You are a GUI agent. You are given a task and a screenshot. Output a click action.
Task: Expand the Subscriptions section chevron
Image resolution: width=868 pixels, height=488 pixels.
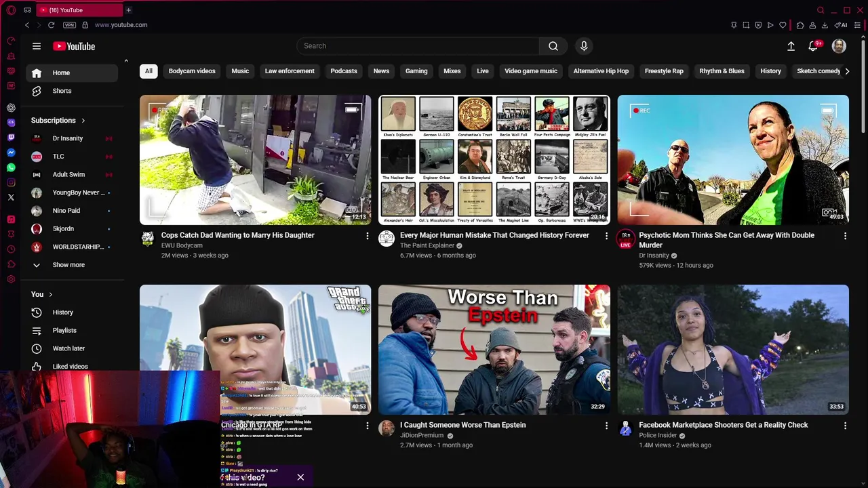point(83,121)
